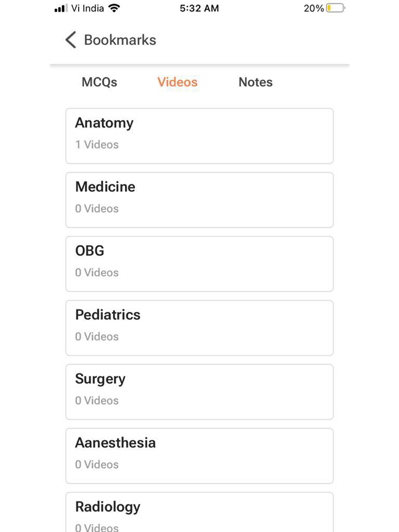
Task: Tap the '0 Videos' label under Surgery
Action: tap(97, 400)
